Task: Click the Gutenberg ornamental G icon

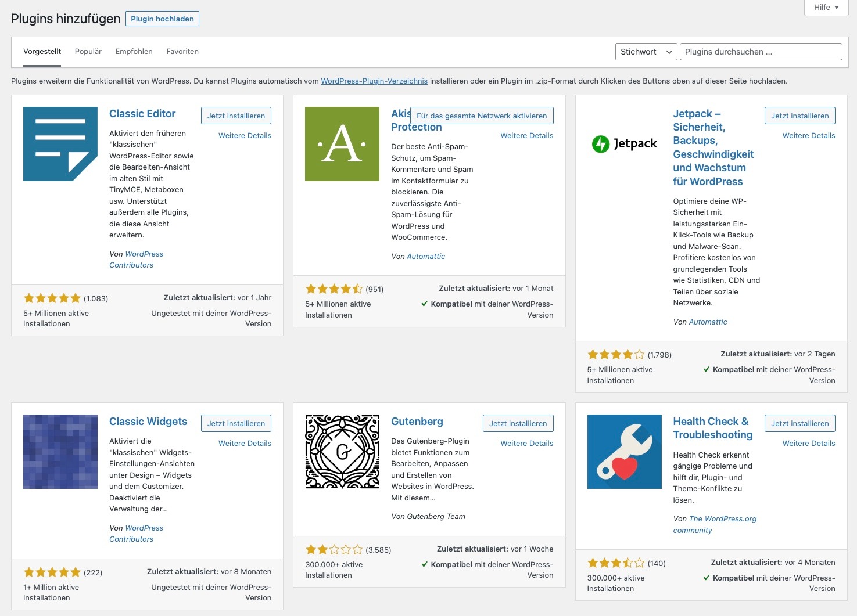Action: tap(342, 452)
